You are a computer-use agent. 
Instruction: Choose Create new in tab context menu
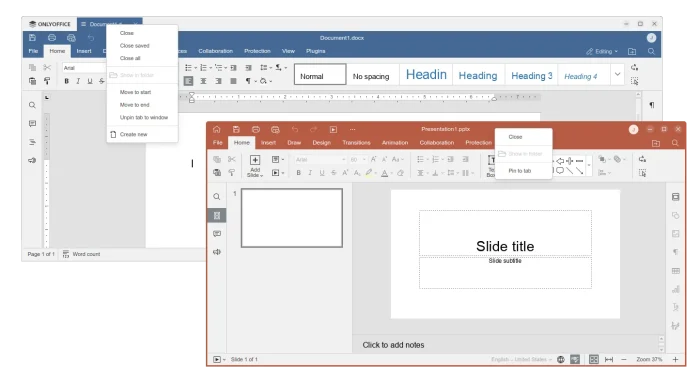coord(133,134)
